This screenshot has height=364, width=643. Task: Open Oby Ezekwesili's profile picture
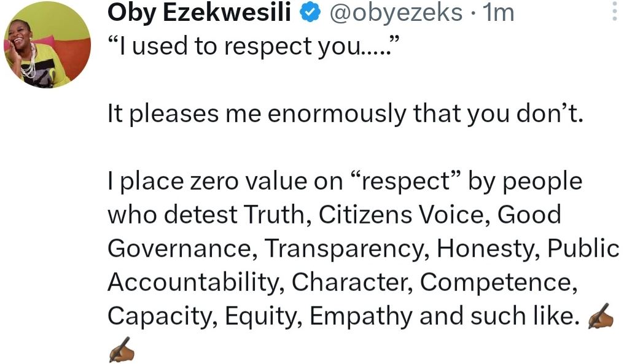point(47,46)
